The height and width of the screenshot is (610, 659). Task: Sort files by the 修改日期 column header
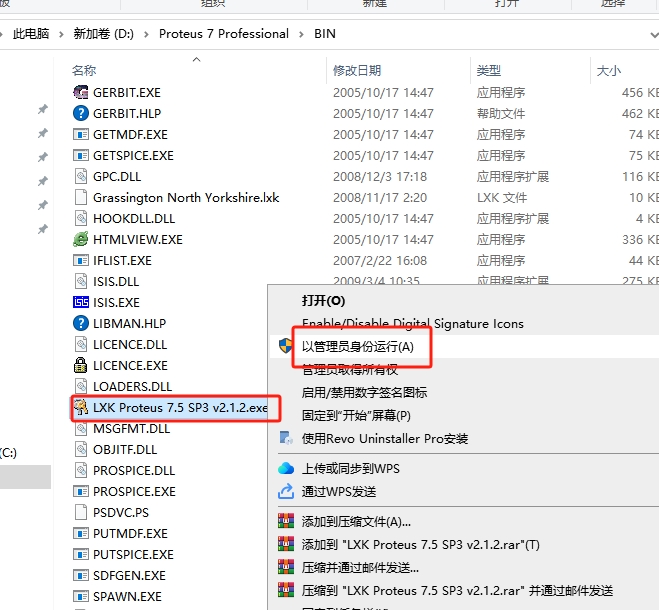(357, 70)
